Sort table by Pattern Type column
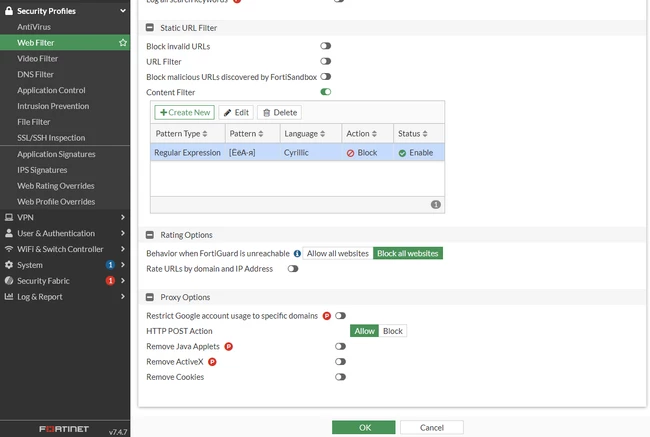Image resolution: width=650 pixels, height=437 pixels. coord(187,134)
